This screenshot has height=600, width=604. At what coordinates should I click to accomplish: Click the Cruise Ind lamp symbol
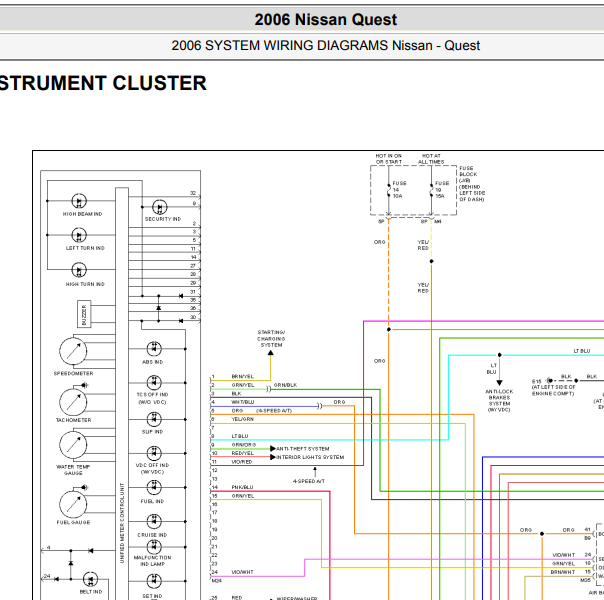click(x=154, y=521)
